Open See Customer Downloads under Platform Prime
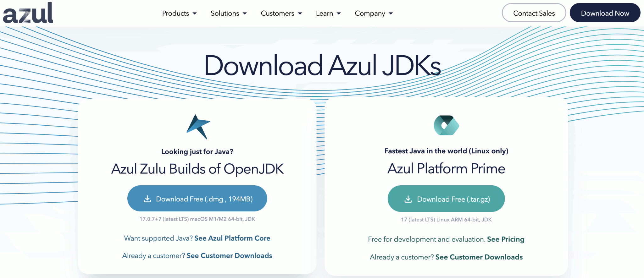 479,257
